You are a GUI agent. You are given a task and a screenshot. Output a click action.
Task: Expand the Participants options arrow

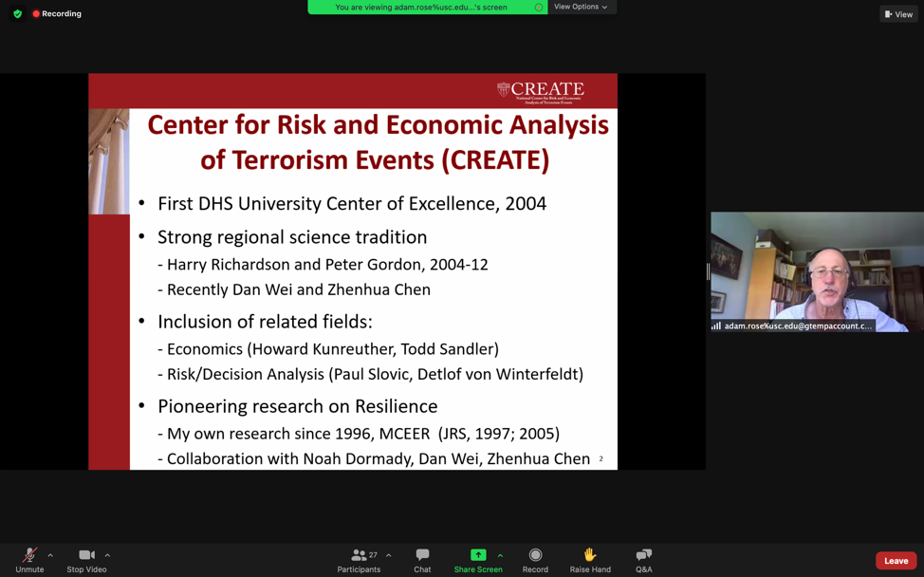pos(388,555)
